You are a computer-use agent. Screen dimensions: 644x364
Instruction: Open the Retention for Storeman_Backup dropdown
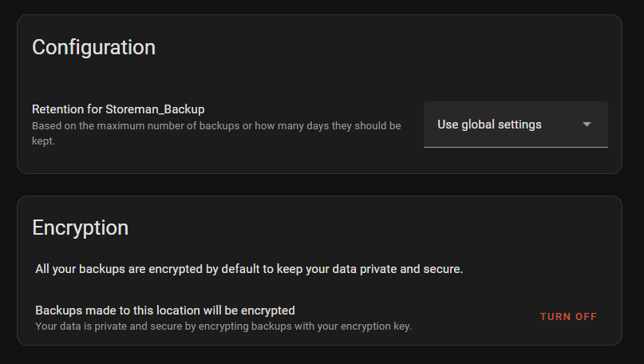pos(516,125)
